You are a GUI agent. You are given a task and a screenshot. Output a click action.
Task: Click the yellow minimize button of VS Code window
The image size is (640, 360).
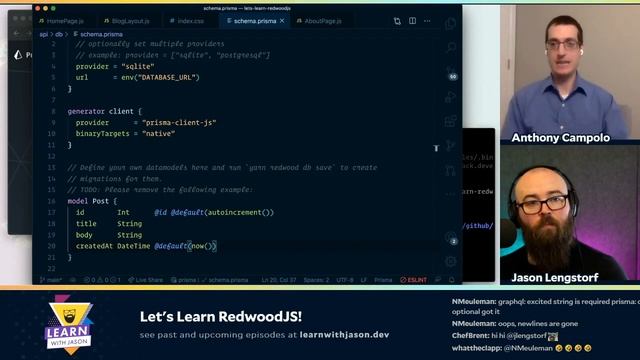(45, 8)
